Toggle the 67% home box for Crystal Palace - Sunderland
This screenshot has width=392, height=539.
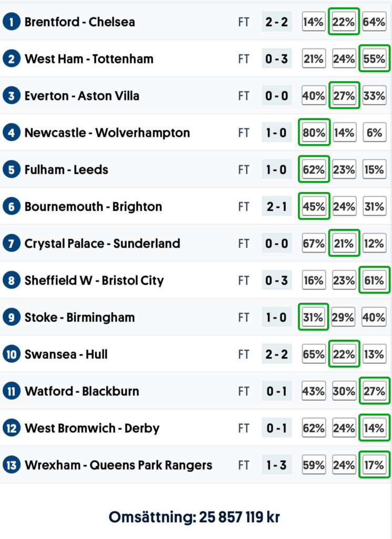(314, 244)
